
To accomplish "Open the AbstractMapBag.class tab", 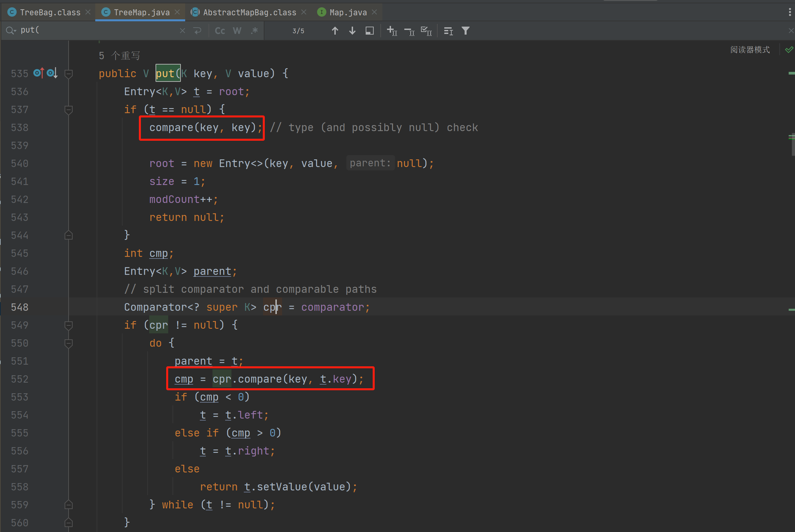I will point(249,13).
